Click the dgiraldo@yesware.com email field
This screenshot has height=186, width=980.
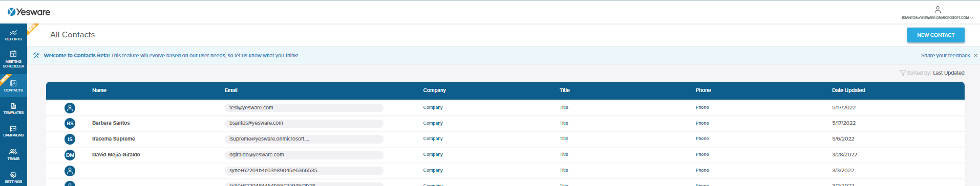[x=304, y=155]
